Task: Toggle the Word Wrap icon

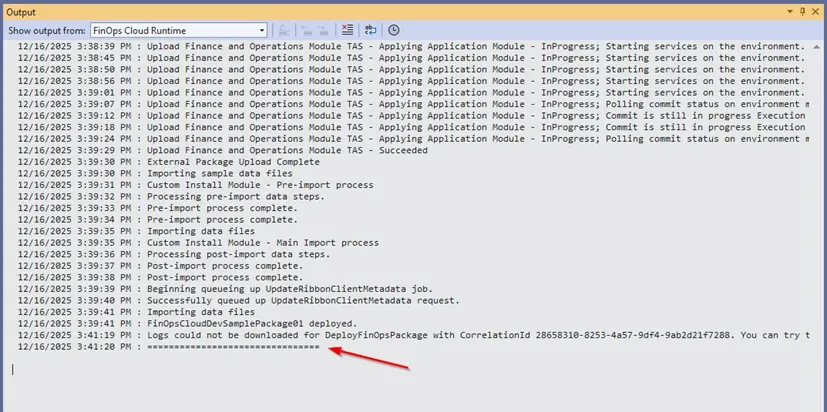Action: [370, 30]
